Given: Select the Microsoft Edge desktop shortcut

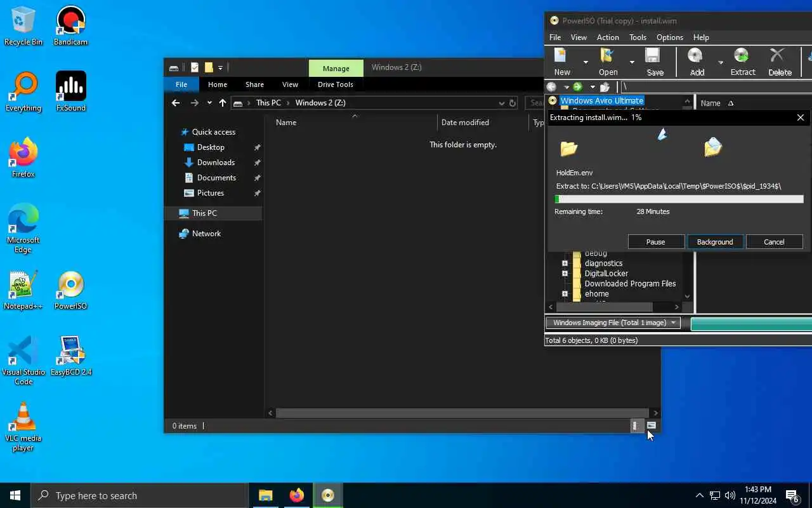Looking at the screenshot, I should (x=23, y=230).
